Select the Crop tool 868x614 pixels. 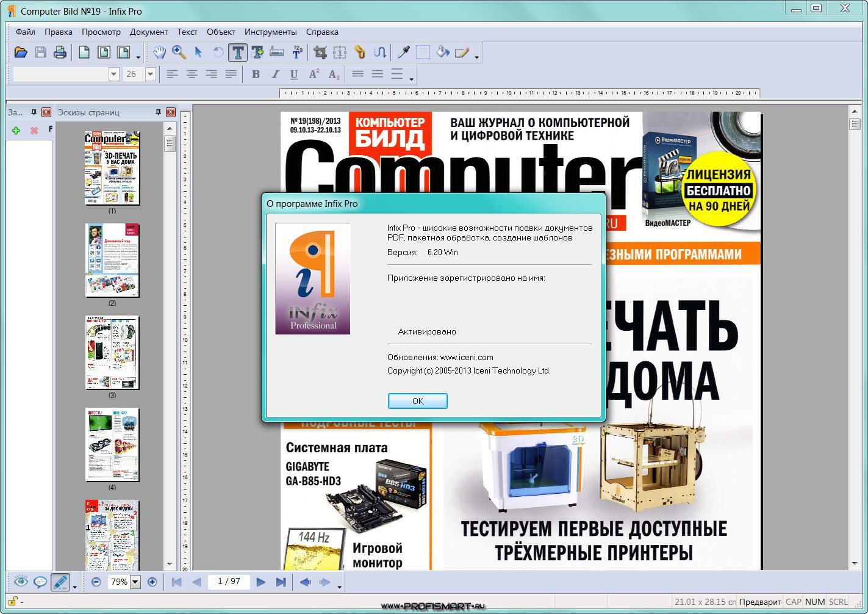coord(320,52)
